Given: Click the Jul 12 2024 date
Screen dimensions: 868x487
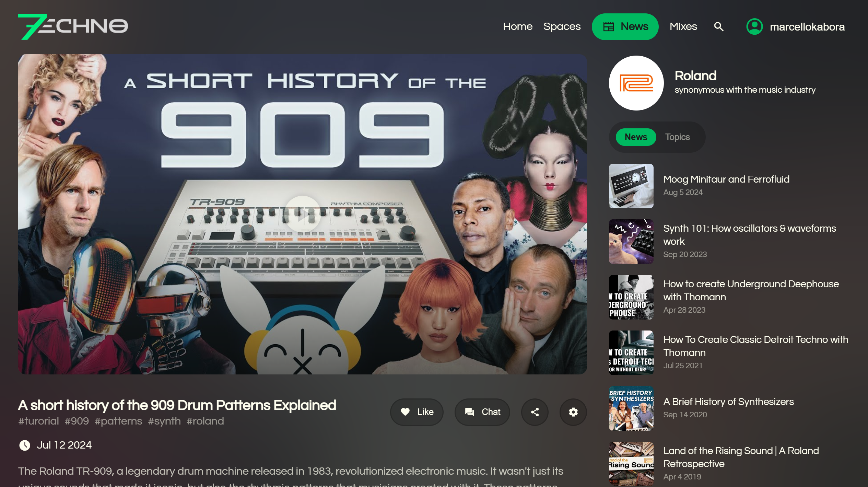Looking at the screenshot, I should [x=64, y=445].
